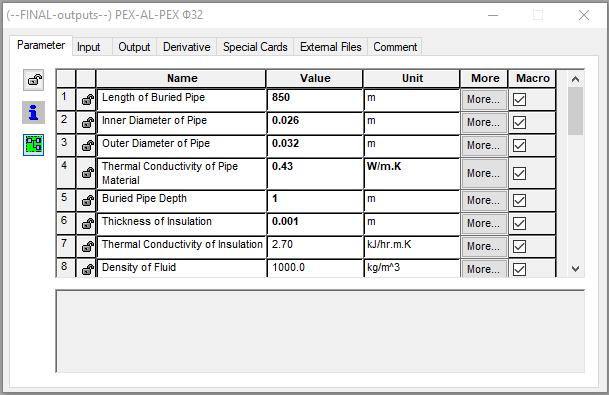Edit the 0.43 thermal conductivity value
Image resolution: width=609 pixels, height=395 pixels.
[x=315, y=173]
